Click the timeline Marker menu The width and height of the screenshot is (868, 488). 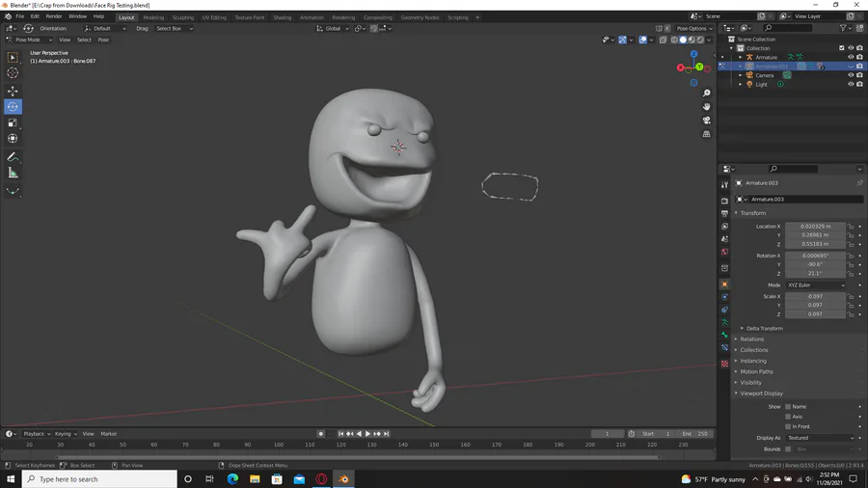(x=108, y=434)
